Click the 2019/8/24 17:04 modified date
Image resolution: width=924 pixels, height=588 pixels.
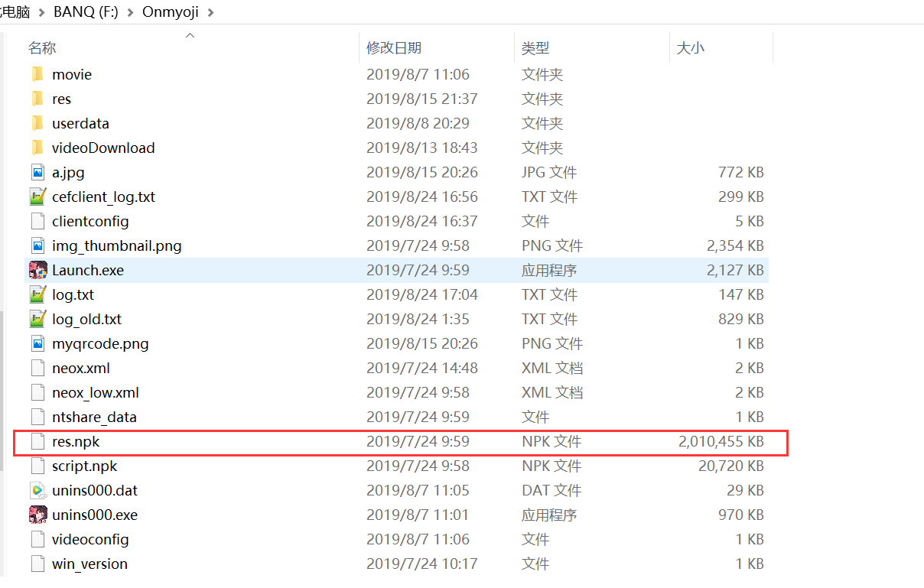422,294
